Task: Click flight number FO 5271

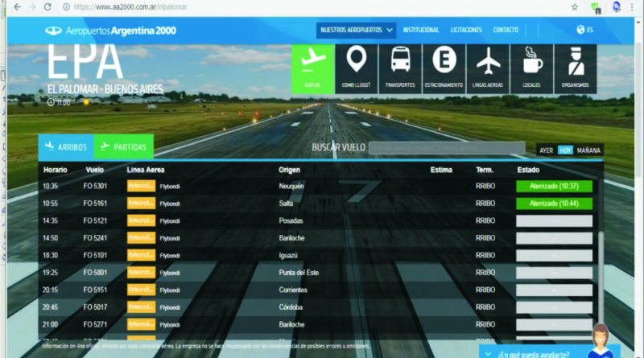Action: tap(95, 324)
